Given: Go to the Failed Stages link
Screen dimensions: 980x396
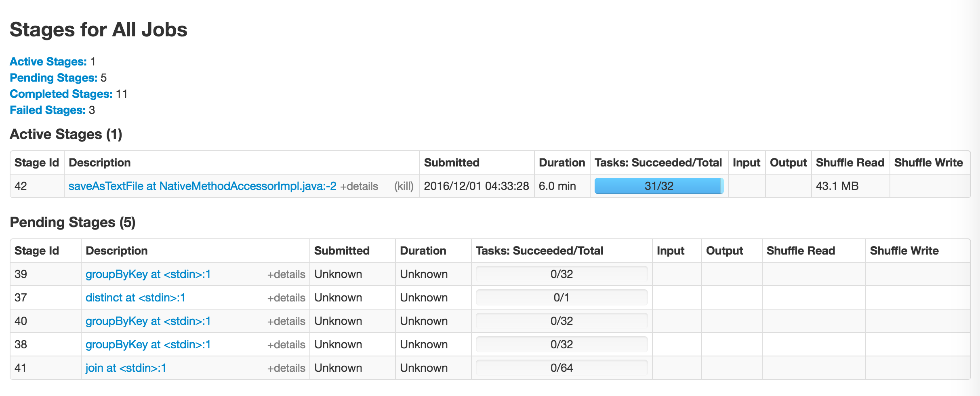Looking at the screenshot, I should click(48, 110).
